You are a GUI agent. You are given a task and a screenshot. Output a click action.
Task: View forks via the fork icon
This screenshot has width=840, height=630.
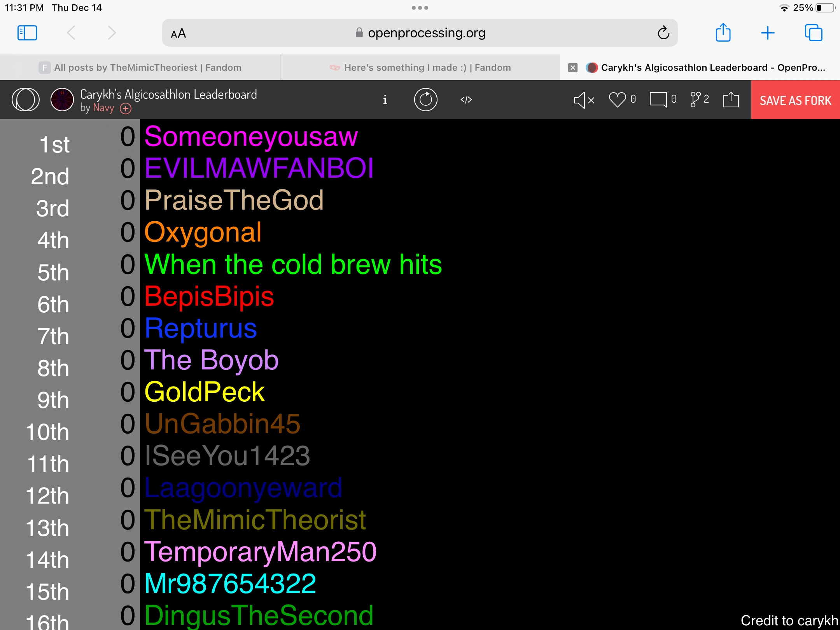[x=695, y=100]
